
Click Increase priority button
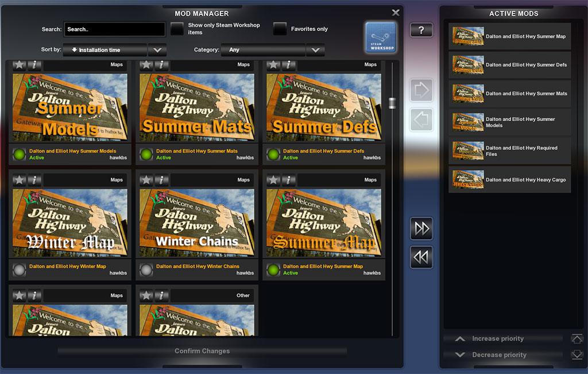[503, 339]
